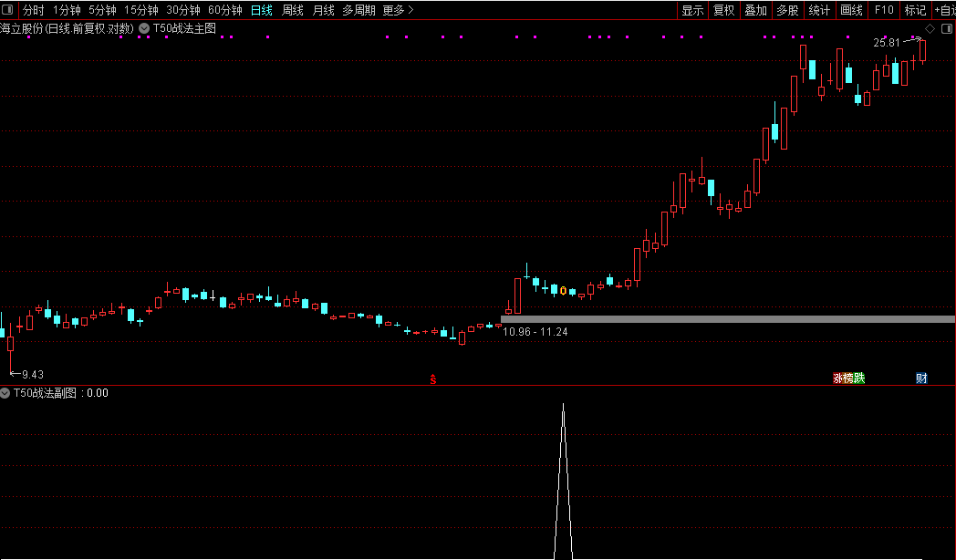Select the 日线 daily period
956x560 pixels.
pyautogui.click(x=262, y=10)
